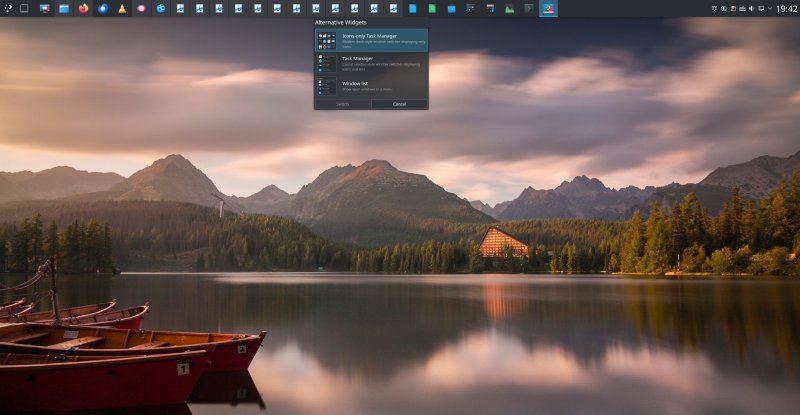Click the white square pager icon
The width and height of the screenshot is (800, 415).
click(x=24, y=8)
